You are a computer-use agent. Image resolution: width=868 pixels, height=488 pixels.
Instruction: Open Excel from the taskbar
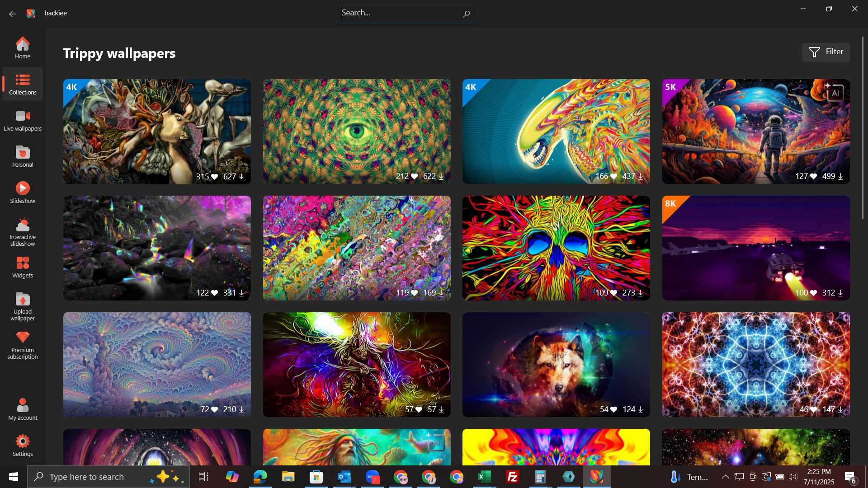pyautogui.click(x=484, y=477)
